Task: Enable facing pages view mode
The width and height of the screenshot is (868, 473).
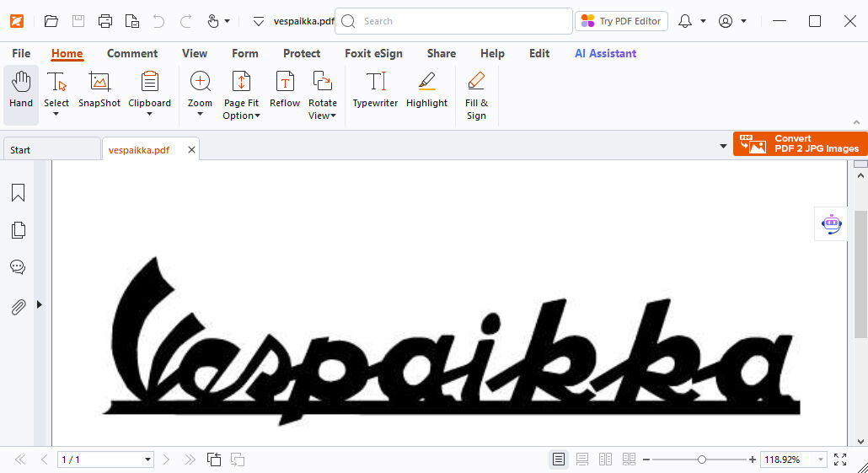Action: (x=606, y=460)
